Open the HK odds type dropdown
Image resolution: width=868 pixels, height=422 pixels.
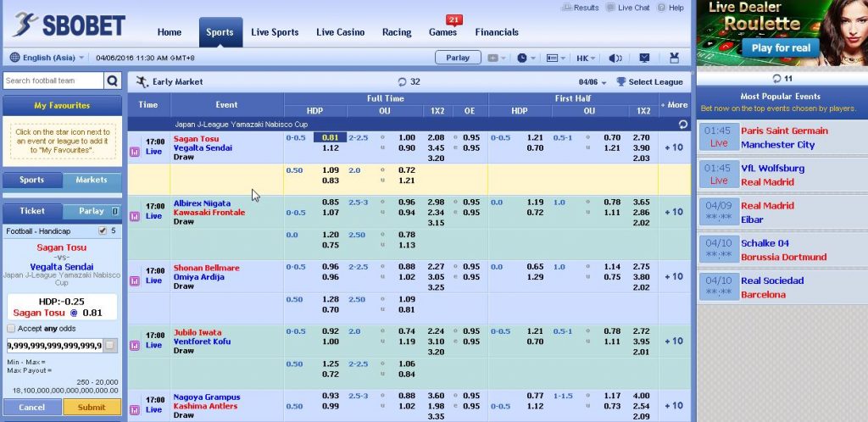click(586, 58)
